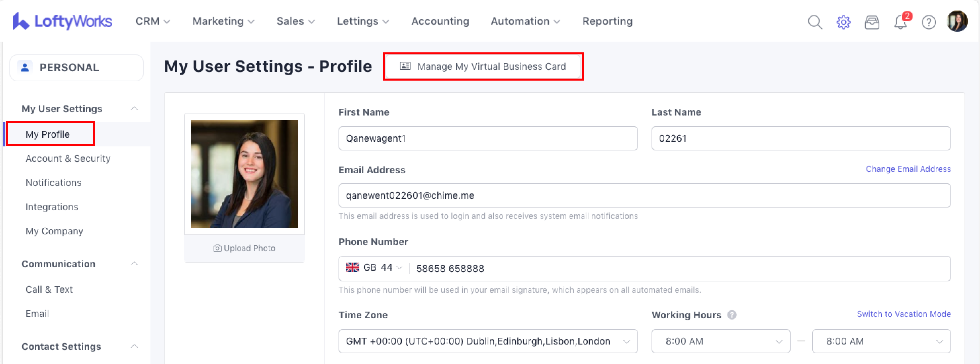Click Change Email Address link
The width and height of the screenshot is (980, 364).
[x=908, y=169]
